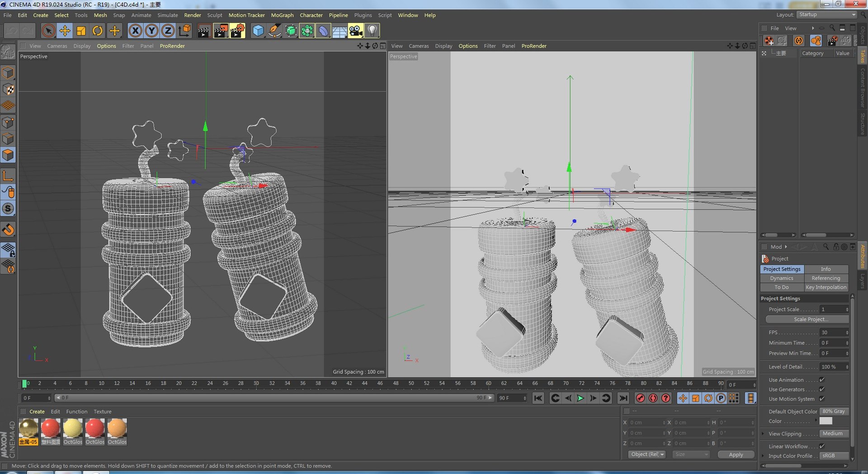
Task: Switch to Texture mode checkerboard icon
Action: 8,89
